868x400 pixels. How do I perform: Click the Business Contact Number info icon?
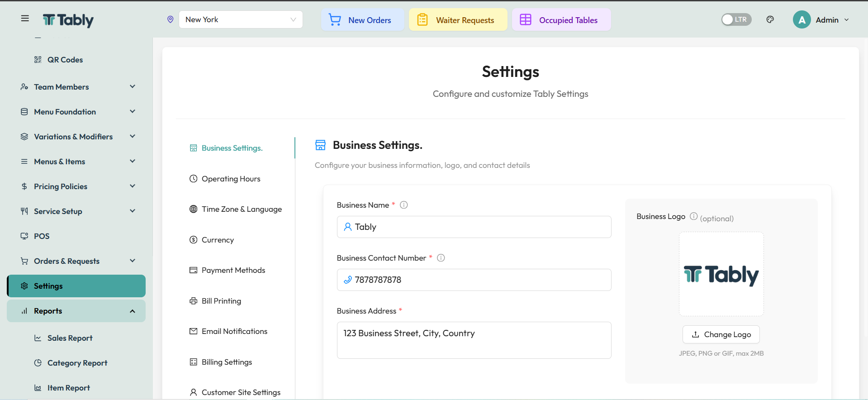[441, 258]
